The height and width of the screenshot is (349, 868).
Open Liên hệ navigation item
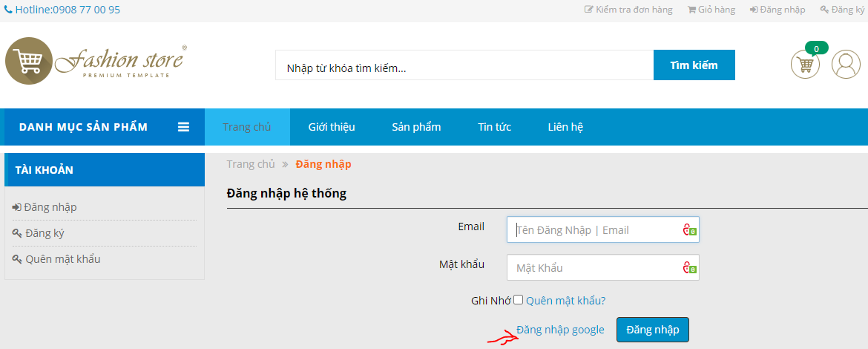(x=566, y=127)
